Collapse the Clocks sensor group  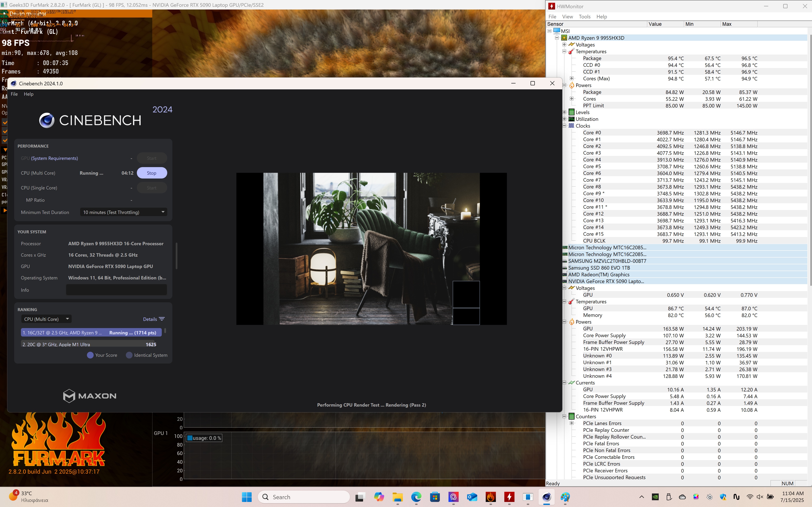point(564,126)
